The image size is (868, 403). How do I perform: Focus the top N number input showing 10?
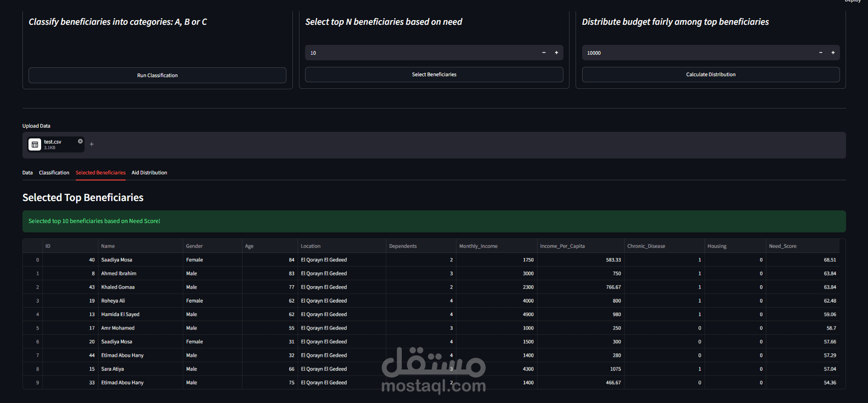tap(420, 53)
